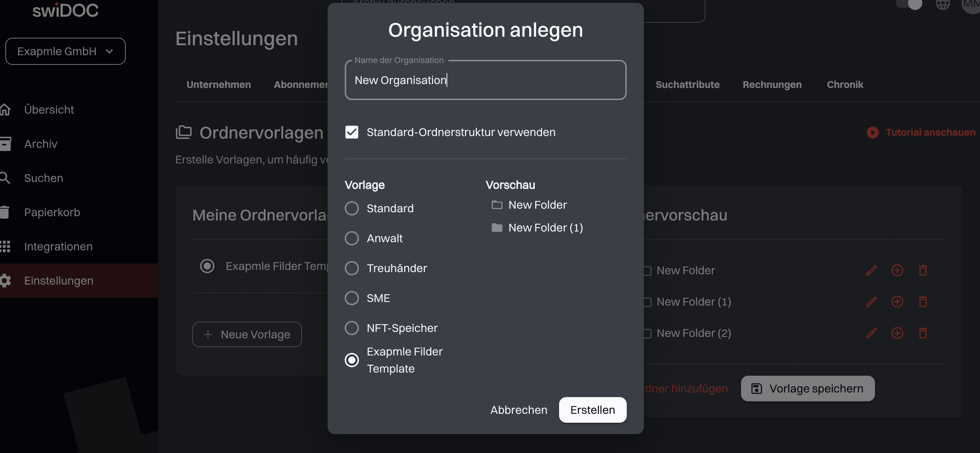
Task: Click the Suchen magnifier icon
Action: click(x=5, y=178)
